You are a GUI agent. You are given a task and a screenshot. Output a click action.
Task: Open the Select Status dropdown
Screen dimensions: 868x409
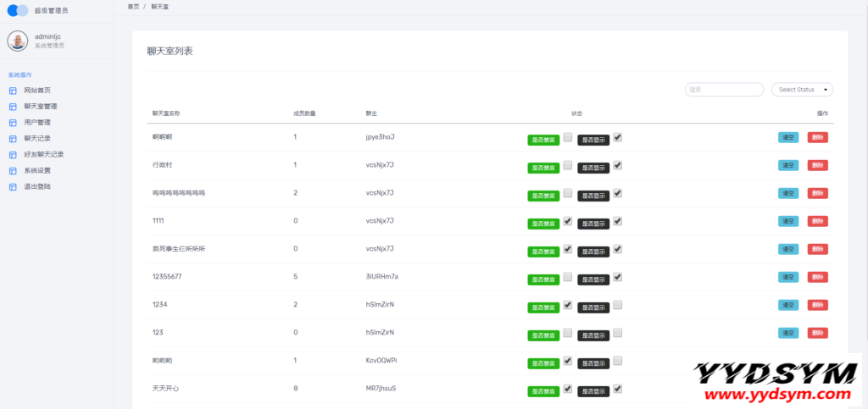[802, 90]
